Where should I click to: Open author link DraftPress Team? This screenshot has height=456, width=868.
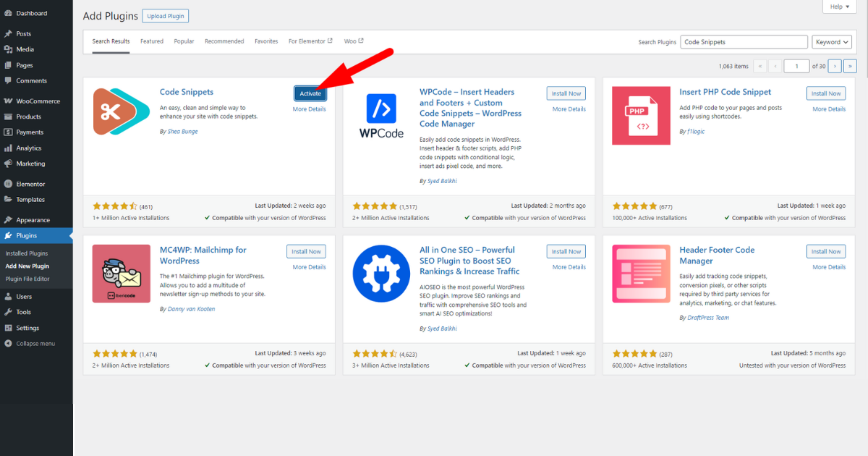coord(707,318)
